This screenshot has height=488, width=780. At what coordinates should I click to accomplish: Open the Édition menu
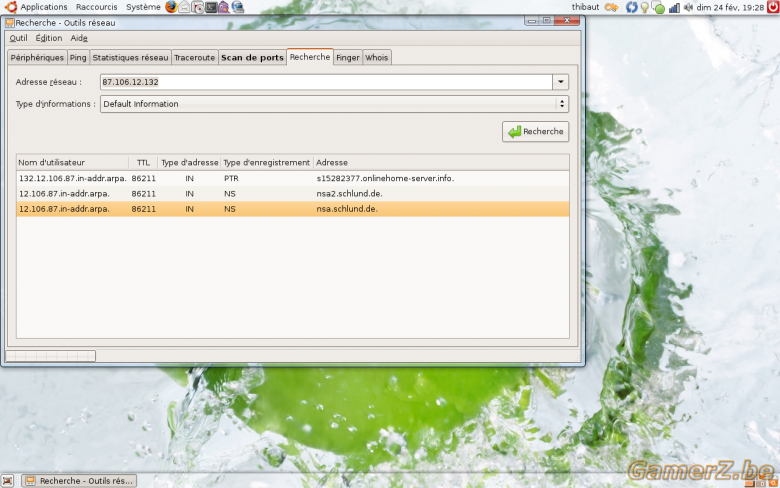point(49,38)
